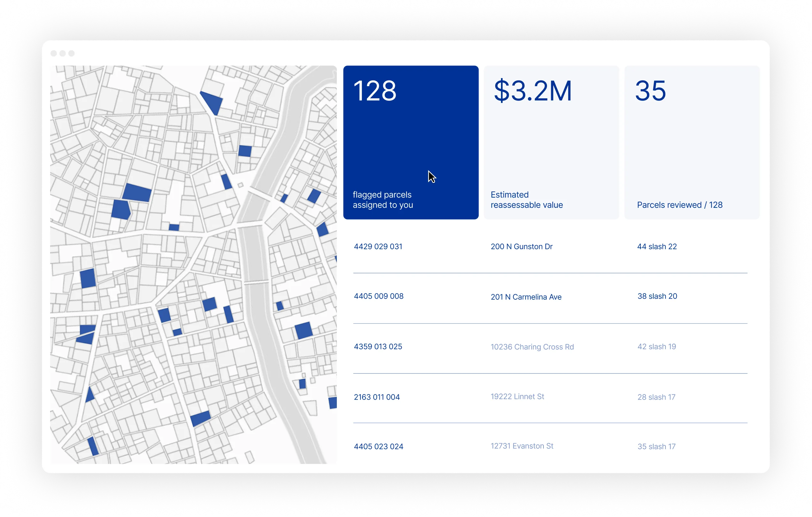
Task: Select parcel 4359 013 025 row
Action: (378, 347)
